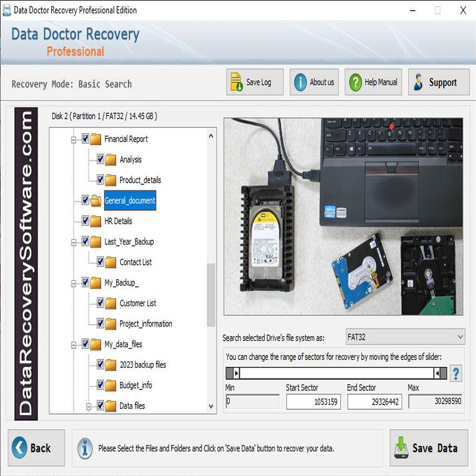The image size is (476, 476).
Task: Click the HR Details folder icon
Action: click(x=95, y=221)
